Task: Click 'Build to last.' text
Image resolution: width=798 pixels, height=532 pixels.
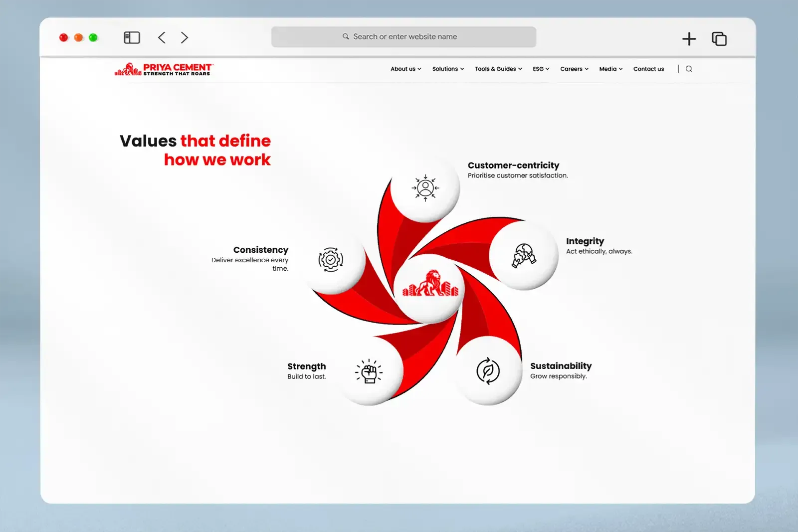Action: [x=306, y=376]
